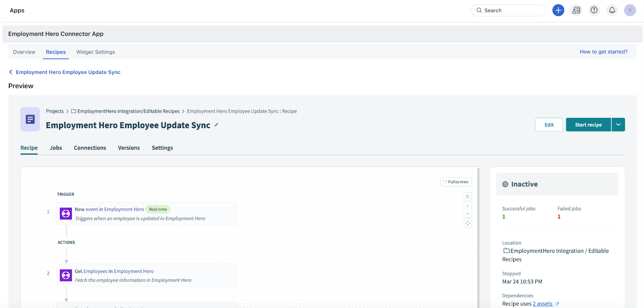Click the back chevron before Employment Hero Employee Update Sync
Image resolution: width=644 pixels, height=308 pixels.
coord(10,72)
